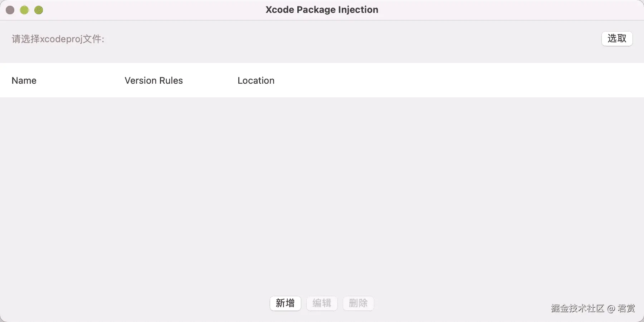This screenshot has height=322, width=644.
Task: Minimize the window with the yellow button
Action: click(x=24, y=10)
